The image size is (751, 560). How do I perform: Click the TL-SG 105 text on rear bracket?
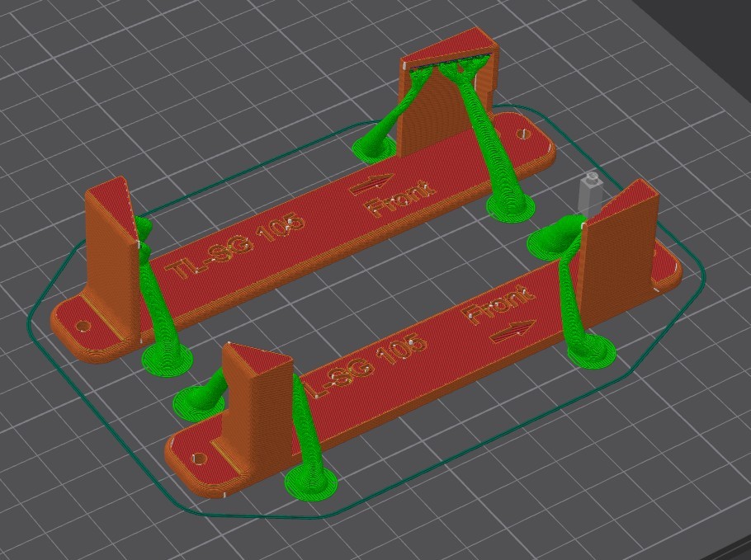tap(235, 246)
